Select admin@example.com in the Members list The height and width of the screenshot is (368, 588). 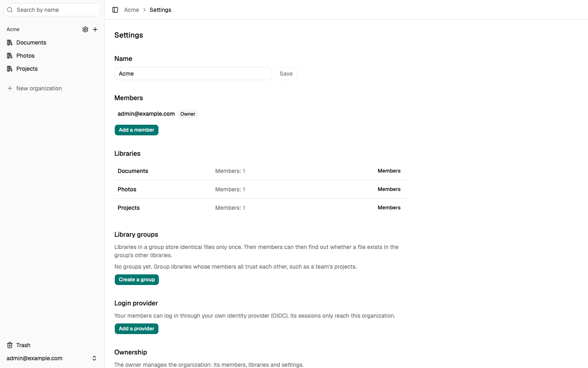point(146,114)
